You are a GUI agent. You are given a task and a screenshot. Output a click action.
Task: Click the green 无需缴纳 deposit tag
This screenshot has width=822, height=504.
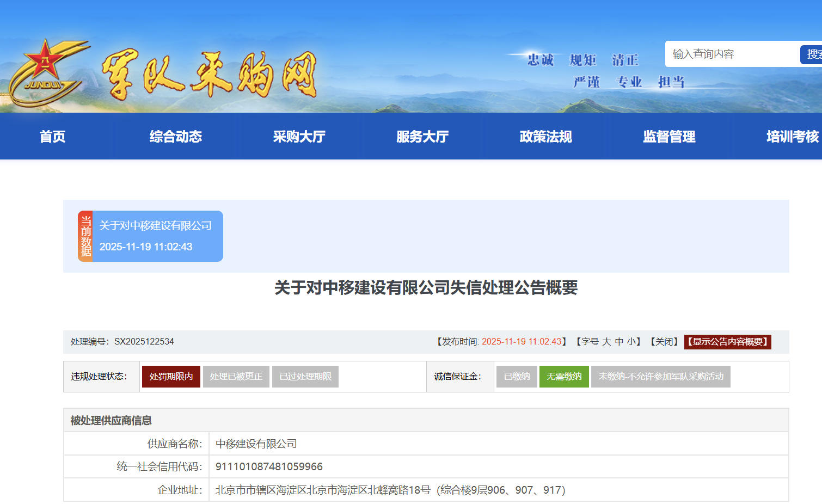click(564, 377)
